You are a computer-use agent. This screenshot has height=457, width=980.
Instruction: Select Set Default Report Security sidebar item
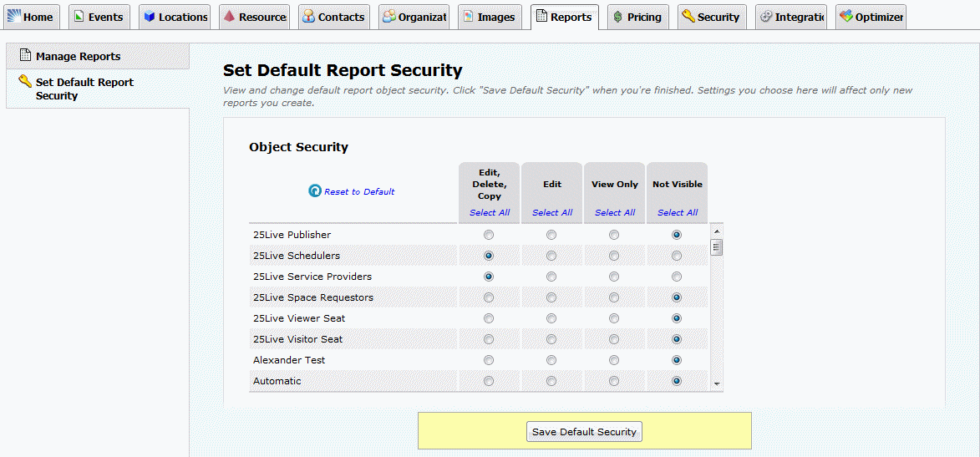[x=98, y=89]
